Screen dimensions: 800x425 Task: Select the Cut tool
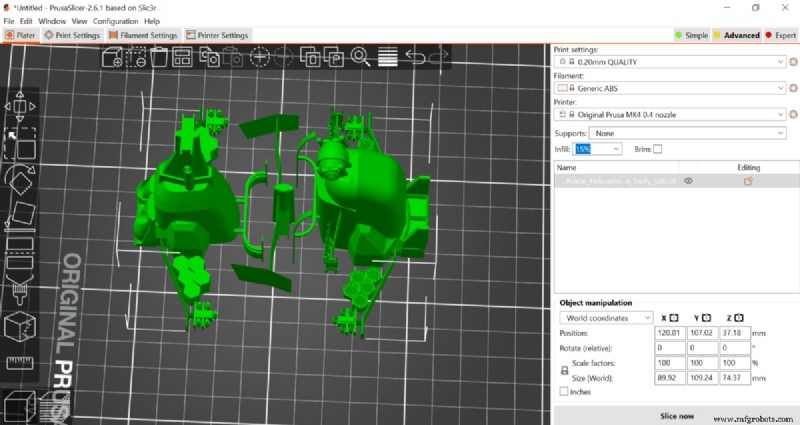click(20, 253)
